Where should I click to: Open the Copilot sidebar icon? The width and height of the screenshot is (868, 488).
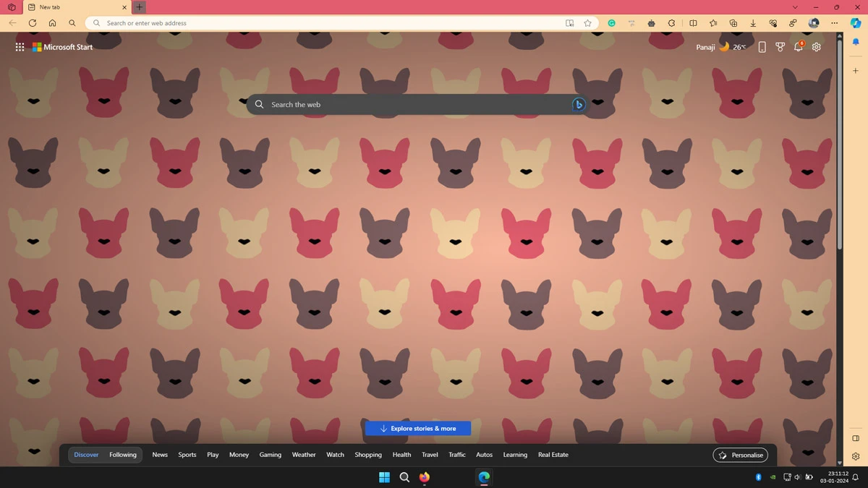tap(856, 23)
